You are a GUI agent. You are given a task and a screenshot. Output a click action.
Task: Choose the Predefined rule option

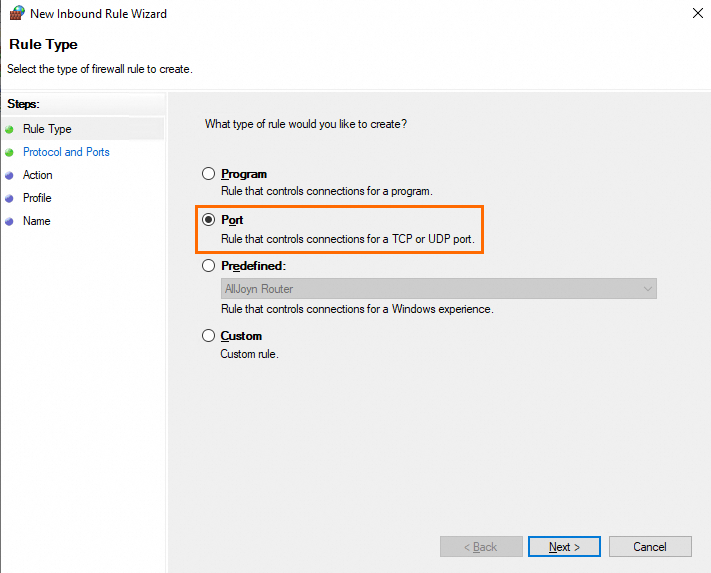tap(209, 266)
